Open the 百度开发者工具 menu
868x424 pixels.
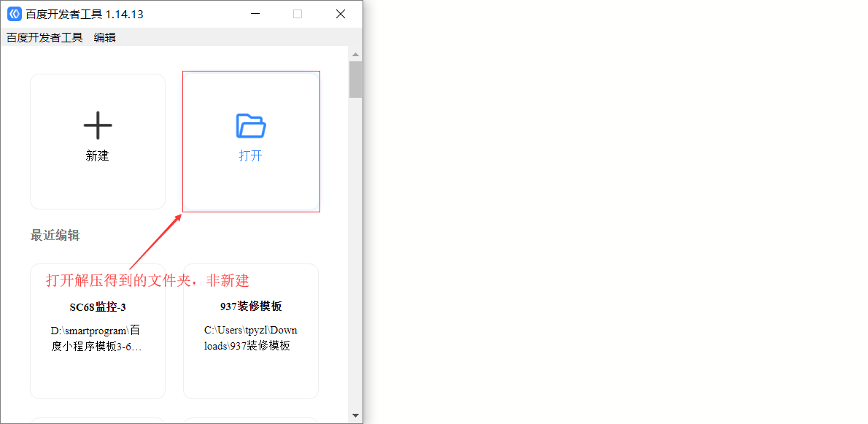[x=44, y=38]
